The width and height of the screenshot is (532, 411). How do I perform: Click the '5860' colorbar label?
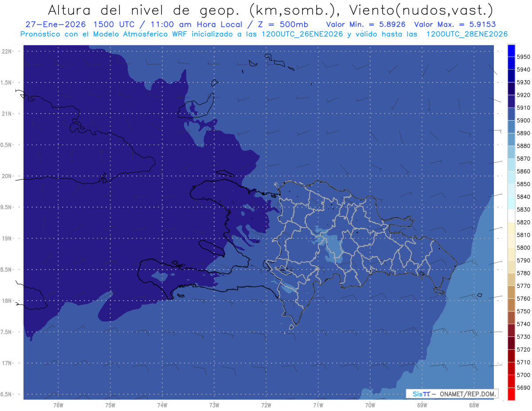click(523, 171)
